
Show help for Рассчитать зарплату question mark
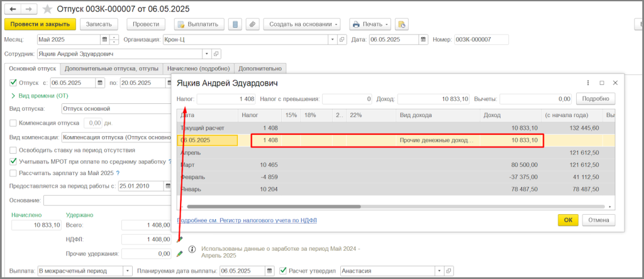118,173
